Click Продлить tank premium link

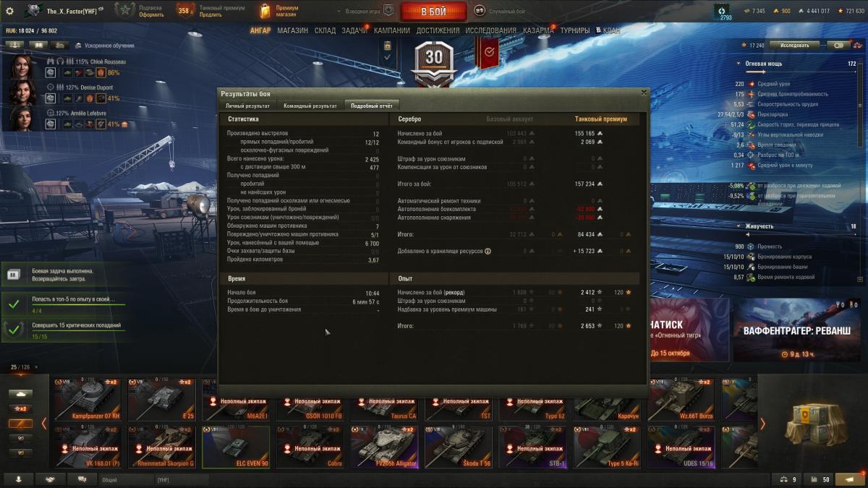click(x=210, y=14)
